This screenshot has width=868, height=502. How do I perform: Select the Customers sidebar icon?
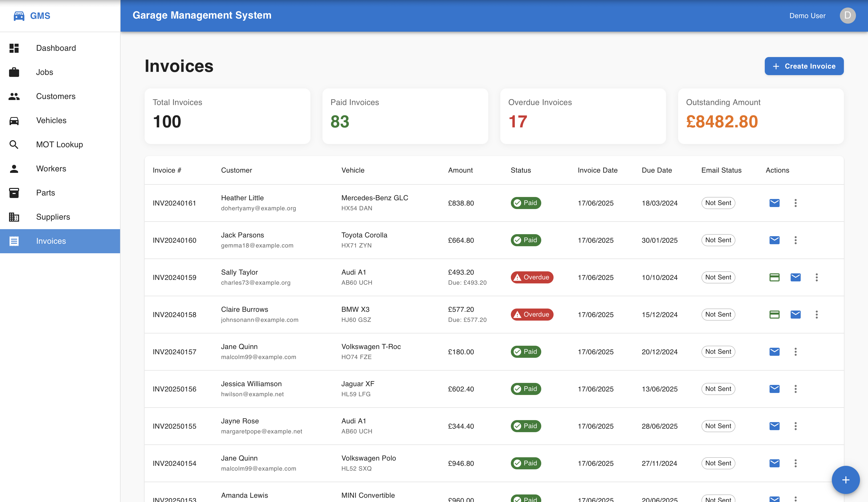click(14, 96)
